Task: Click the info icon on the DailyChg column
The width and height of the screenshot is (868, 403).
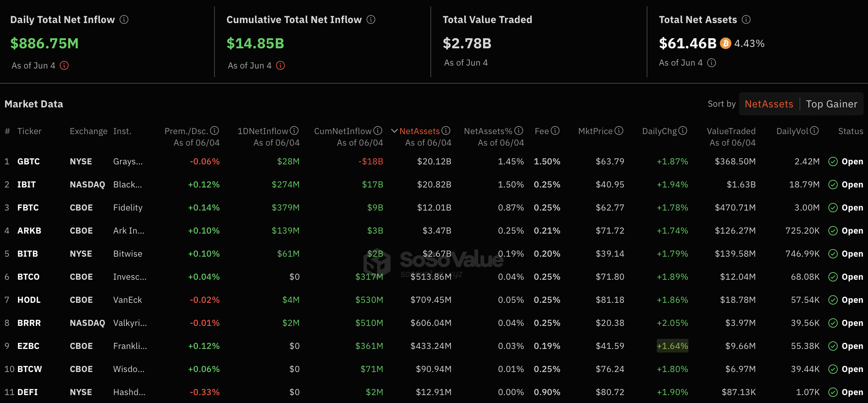Action: [x=683, y=131]
